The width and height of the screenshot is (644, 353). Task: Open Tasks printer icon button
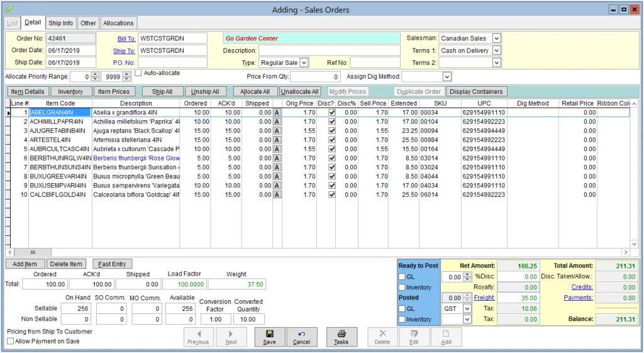point(341,337)
